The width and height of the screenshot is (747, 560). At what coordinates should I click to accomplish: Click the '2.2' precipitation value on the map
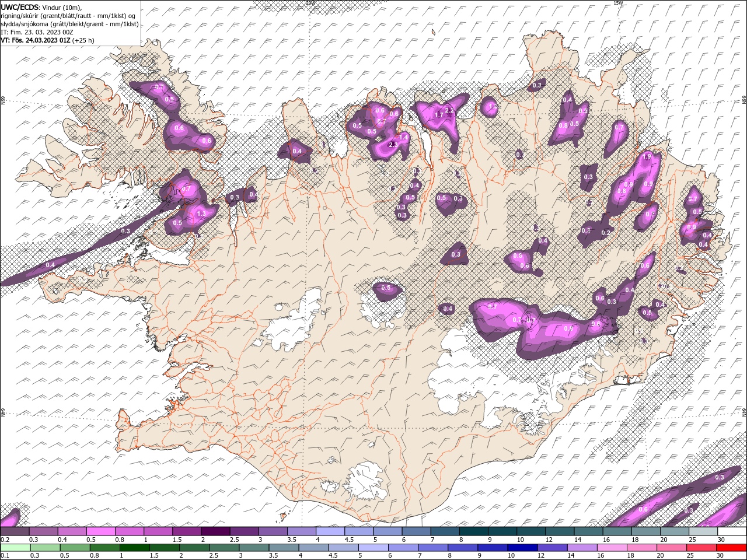449,110
